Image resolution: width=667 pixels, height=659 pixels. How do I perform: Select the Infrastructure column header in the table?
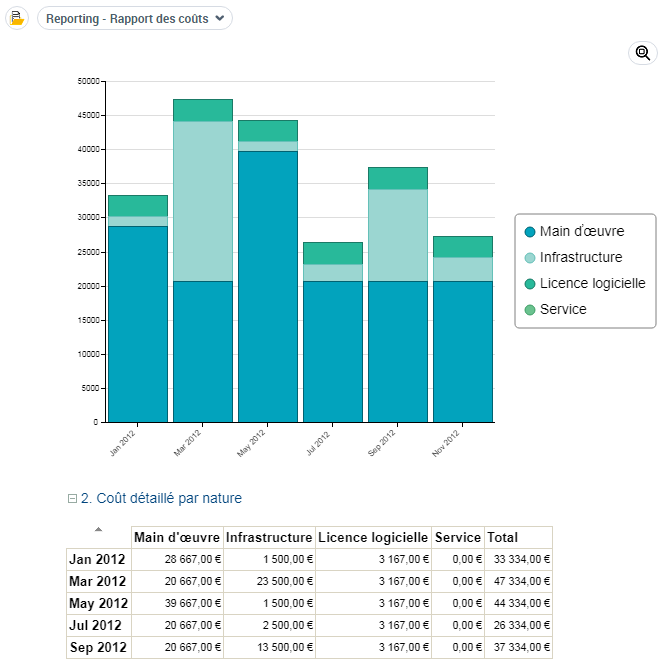pyautogui.click(x=269, y=537)
